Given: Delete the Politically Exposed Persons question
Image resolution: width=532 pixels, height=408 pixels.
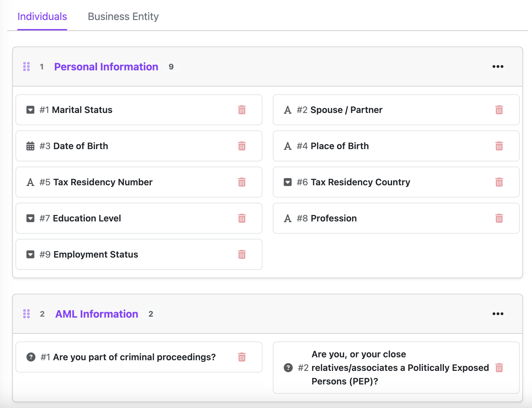Looking at the screenshot, I should point(499,368).
